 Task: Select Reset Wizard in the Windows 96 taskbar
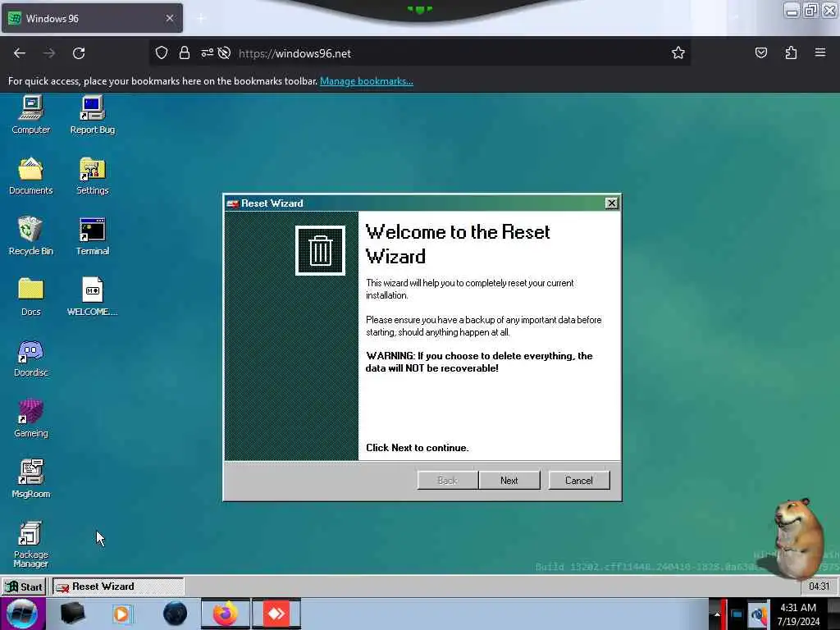tap(118, 587)
